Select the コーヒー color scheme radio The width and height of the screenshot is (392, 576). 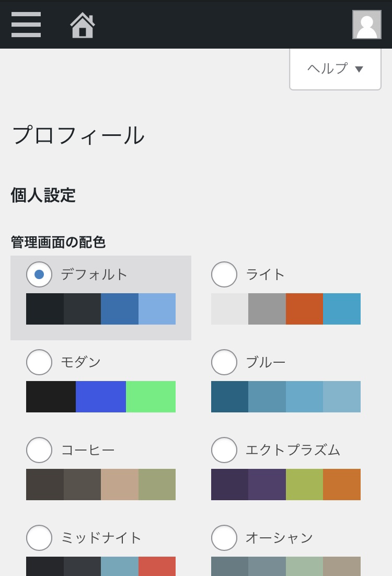coord(39,450)
